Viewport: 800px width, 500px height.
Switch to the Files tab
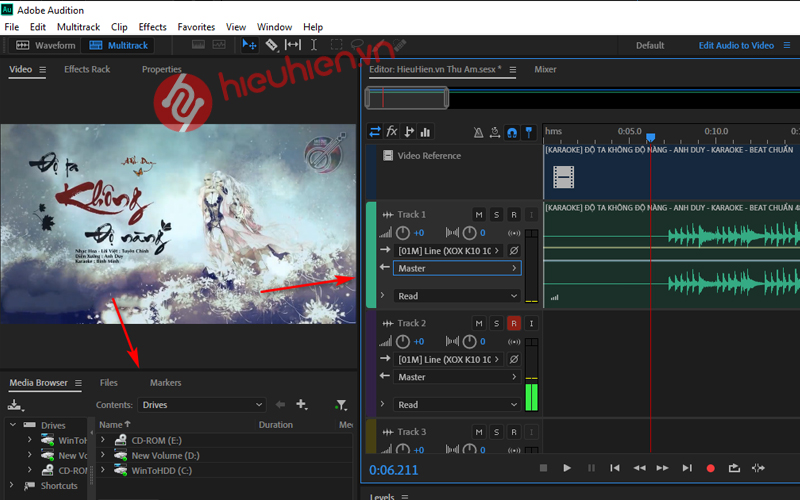pyautogui.click(x=109, y=383)
